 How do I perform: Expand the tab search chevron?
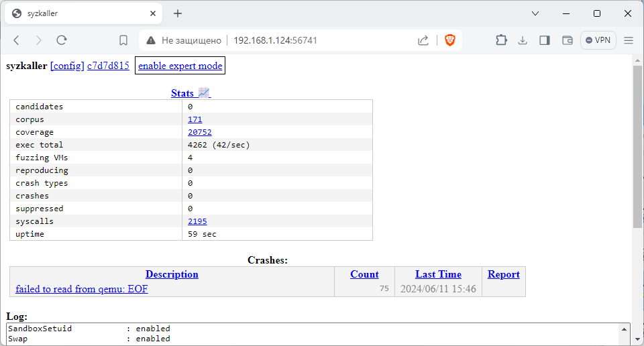[535, 13]
